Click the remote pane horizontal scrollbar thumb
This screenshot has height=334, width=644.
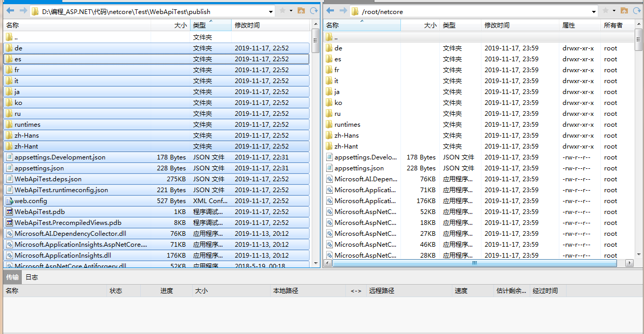474,263
